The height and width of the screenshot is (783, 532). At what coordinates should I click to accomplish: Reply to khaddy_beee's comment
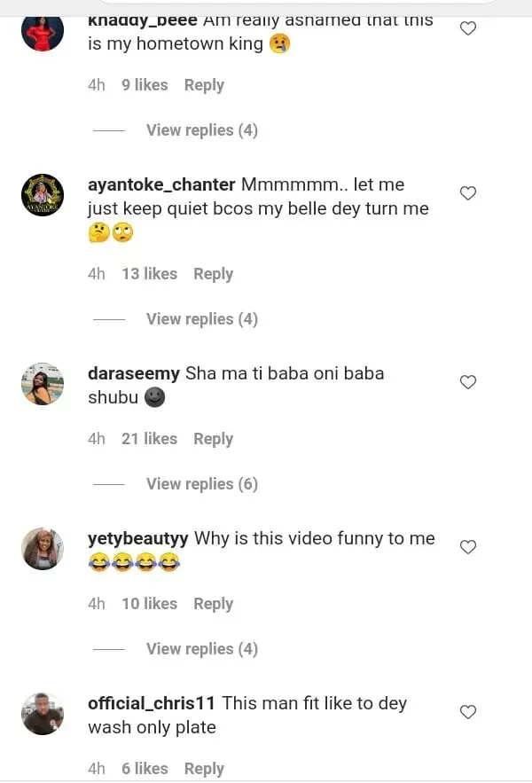tap(204, 85)
